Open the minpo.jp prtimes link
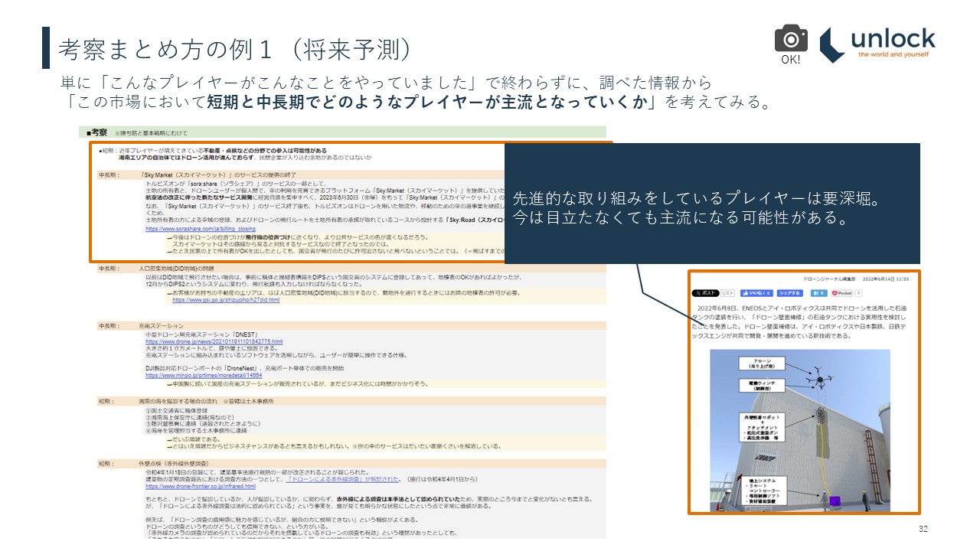Screen dimensions: 980x551 [x=204, y=376]
